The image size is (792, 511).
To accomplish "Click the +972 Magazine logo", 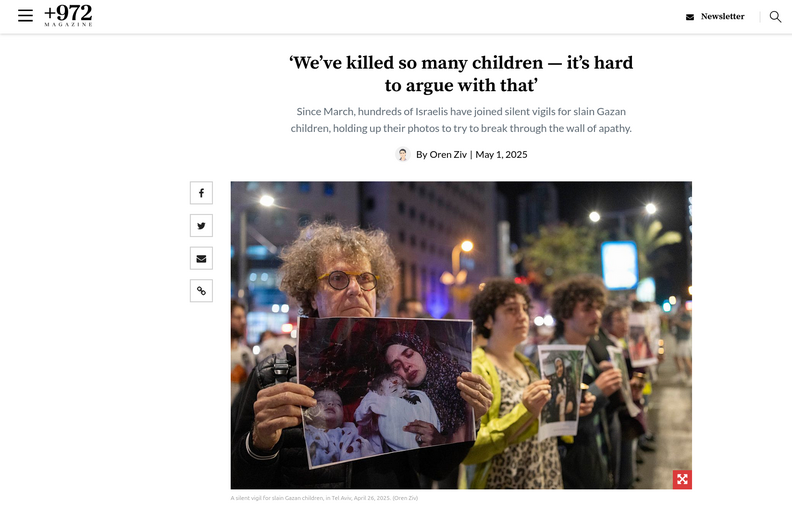I will coord(68,16).
